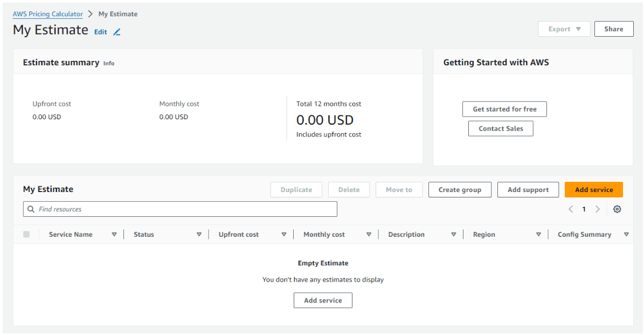The image size is (644, 335).
Task: Click the Empty Estimate message heading
Action: (323, 263)
